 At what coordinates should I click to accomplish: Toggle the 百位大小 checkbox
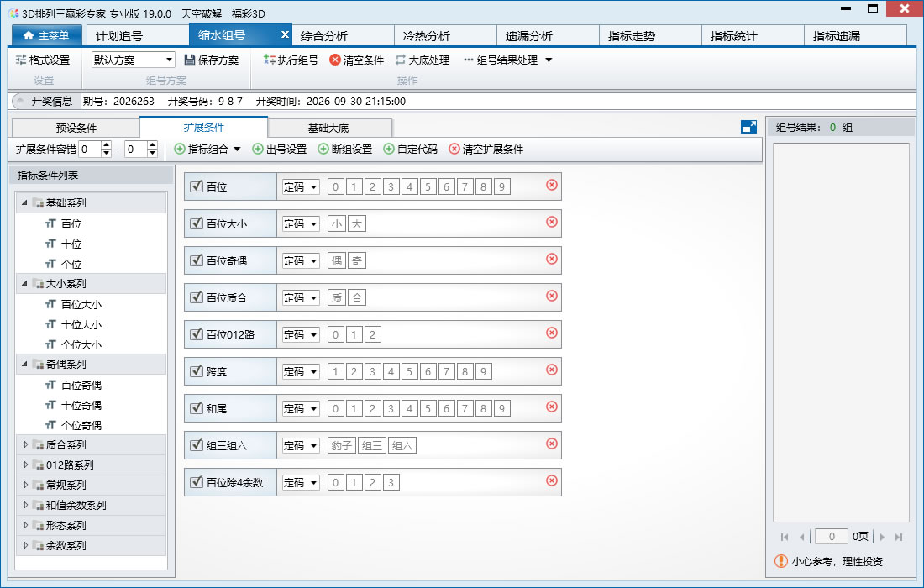(197, 223)
